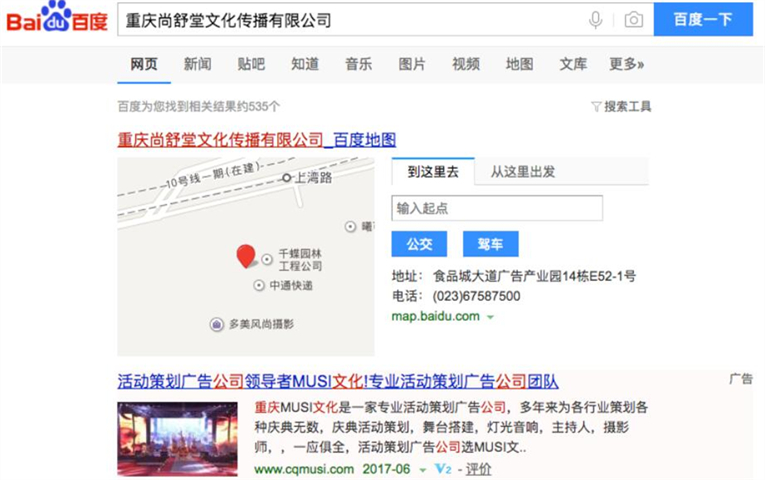Click the 输入起点 input field
Image resolution: width=765 pixels, height=480 pixels.
(x=497, y=208)
